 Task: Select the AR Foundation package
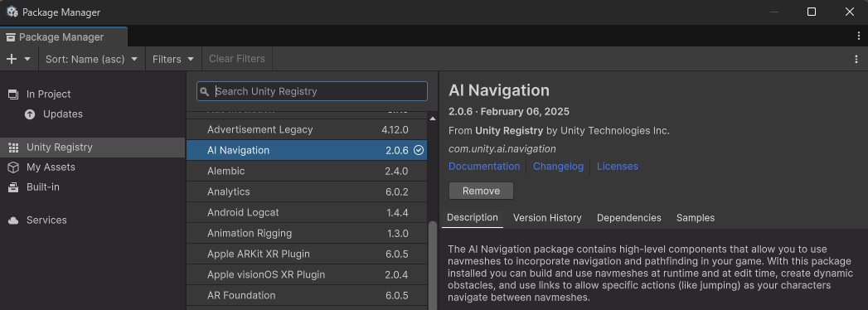307,296
